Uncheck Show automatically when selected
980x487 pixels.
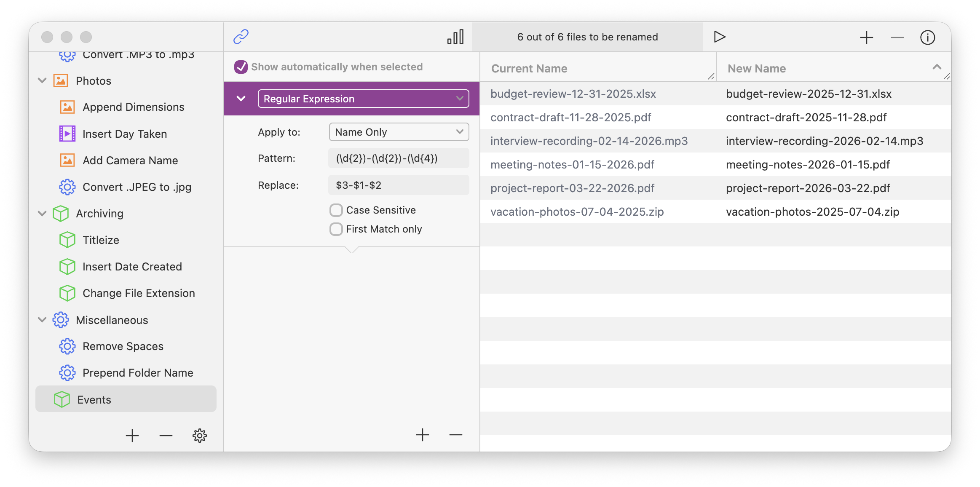(x=241, y=67)
